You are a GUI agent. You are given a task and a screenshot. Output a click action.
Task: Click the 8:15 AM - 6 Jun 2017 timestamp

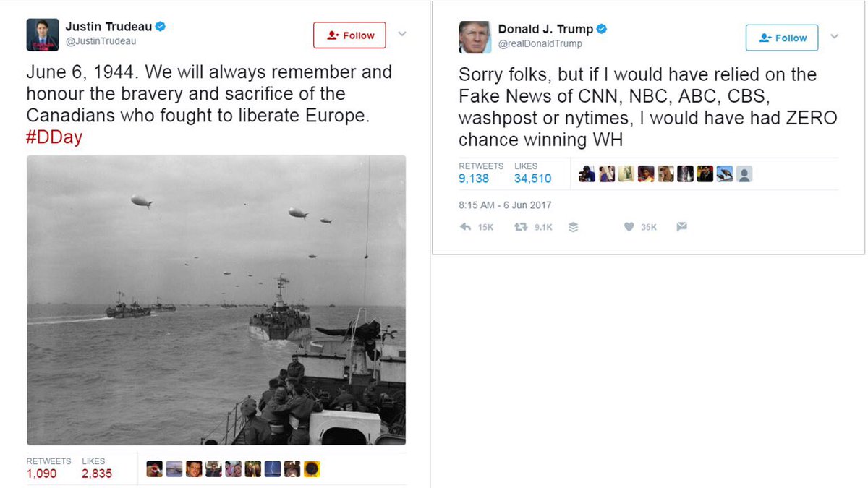coord(505,205)
